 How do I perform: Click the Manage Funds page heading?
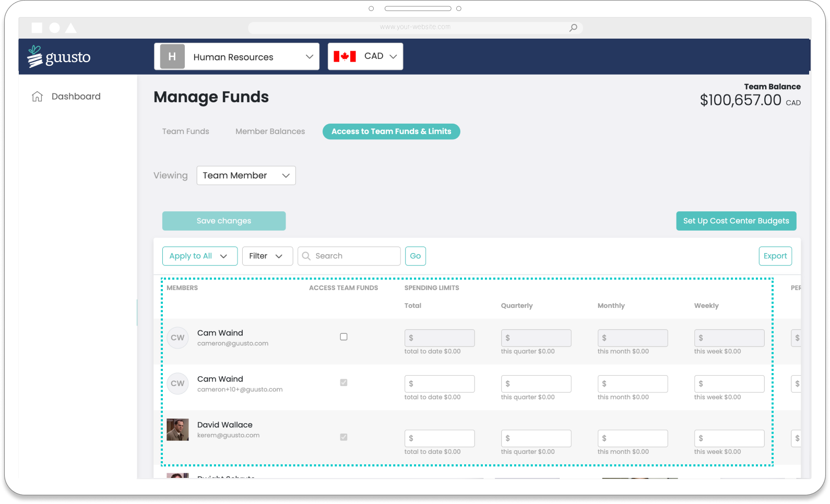pyautogui.click(x=211, y=97)
